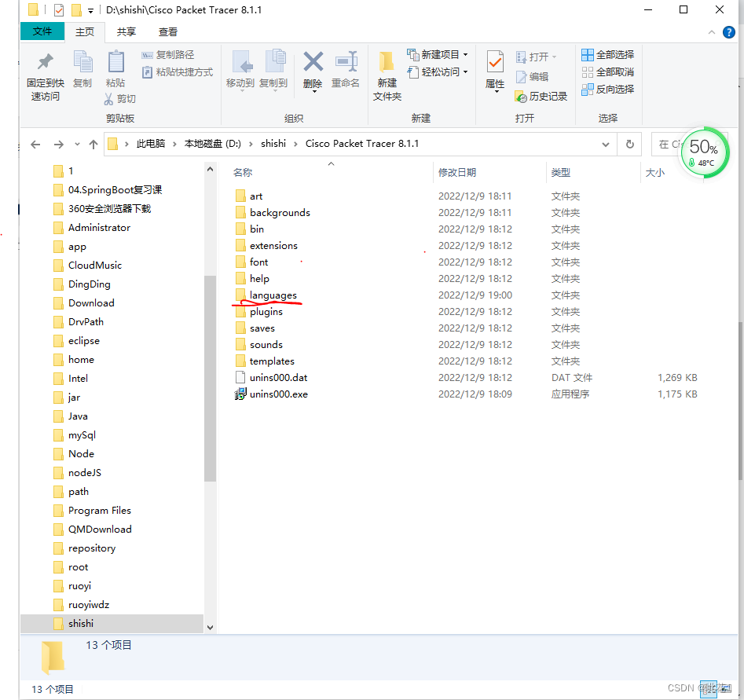Screen dimensions: 744x700
Task: Sort by Date modified (修改日期) header
Action: click(x=457, y=172)
